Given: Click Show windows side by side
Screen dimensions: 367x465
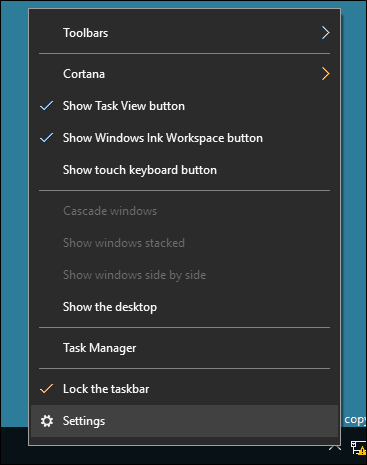Looking at the screenshot, I should coord(184,275).
